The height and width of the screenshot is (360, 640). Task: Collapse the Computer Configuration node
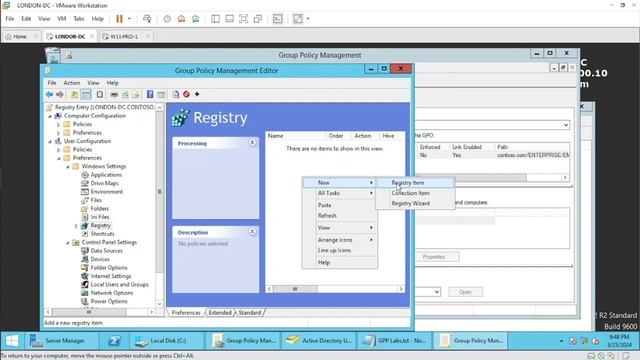(50, 116)
